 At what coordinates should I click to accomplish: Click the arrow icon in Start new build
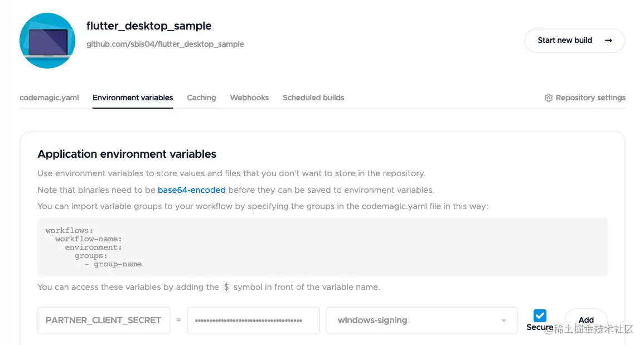[x=608, y=41]
